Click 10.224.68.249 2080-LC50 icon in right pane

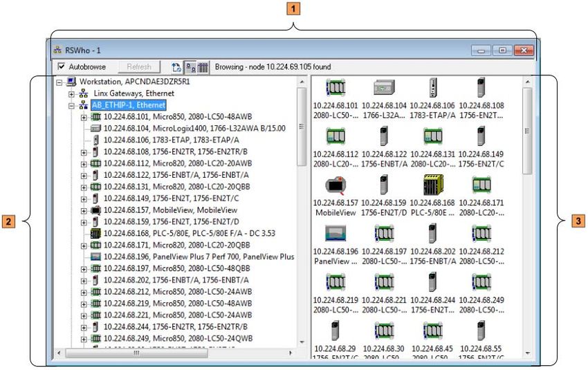point(481,282)
